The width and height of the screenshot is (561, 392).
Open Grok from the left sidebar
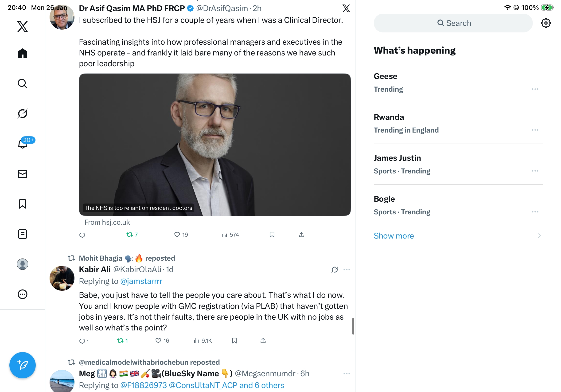click(x=23, y=114)
